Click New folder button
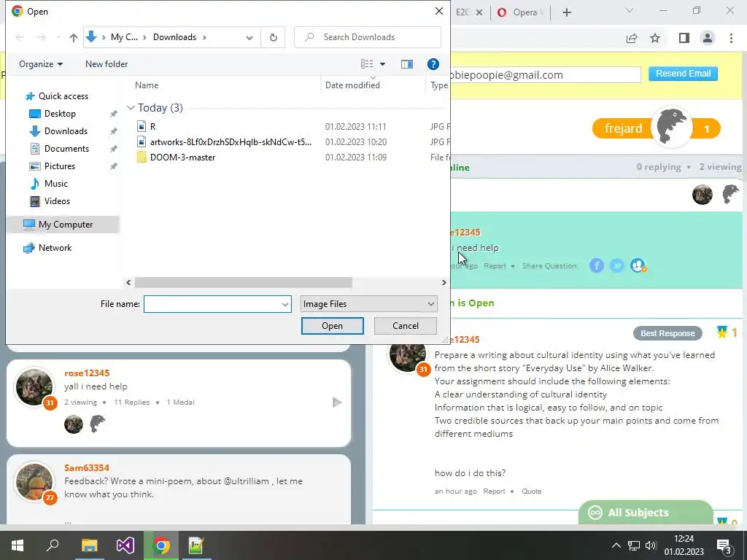The height and width of the screenshot is (560, 747). tap(107, 64)
